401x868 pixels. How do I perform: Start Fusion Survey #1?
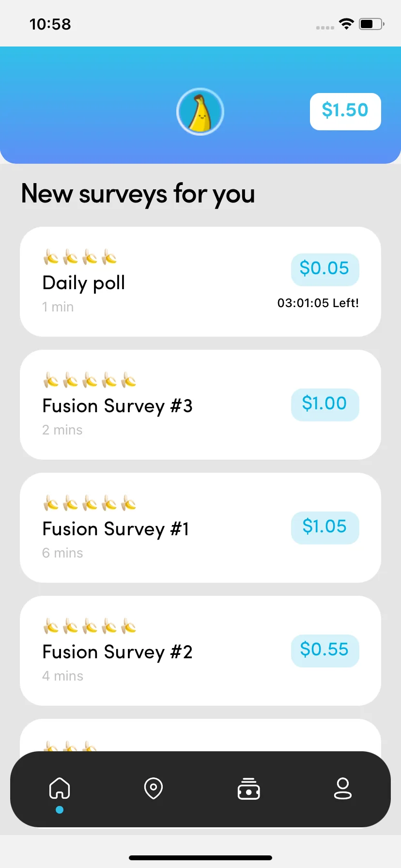(x=200, y=527)
